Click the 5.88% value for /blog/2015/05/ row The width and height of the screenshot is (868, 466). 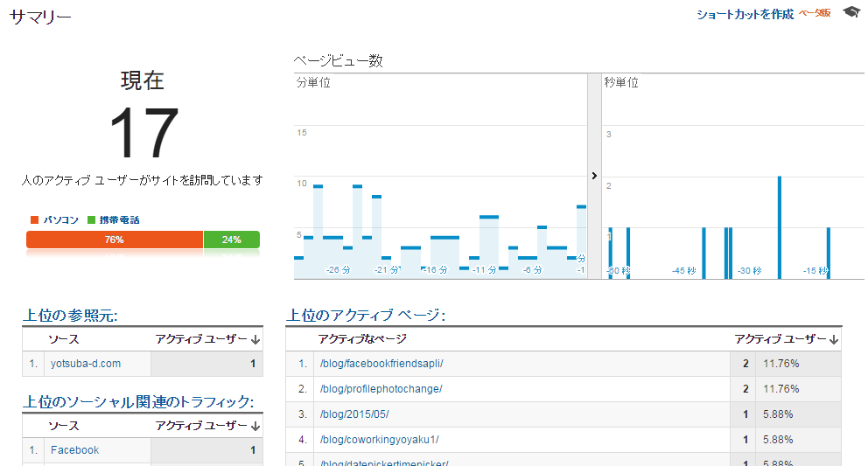pos(778,414)
